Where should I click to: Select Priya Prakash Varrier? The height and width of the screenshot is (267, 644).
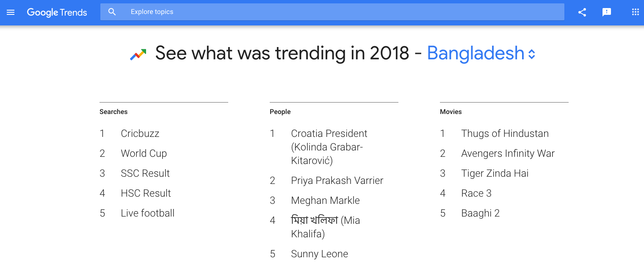tap(337, 181)
